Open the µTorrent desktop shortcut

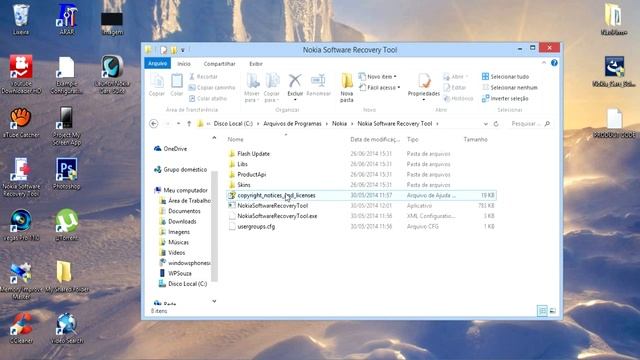(67, 224)
